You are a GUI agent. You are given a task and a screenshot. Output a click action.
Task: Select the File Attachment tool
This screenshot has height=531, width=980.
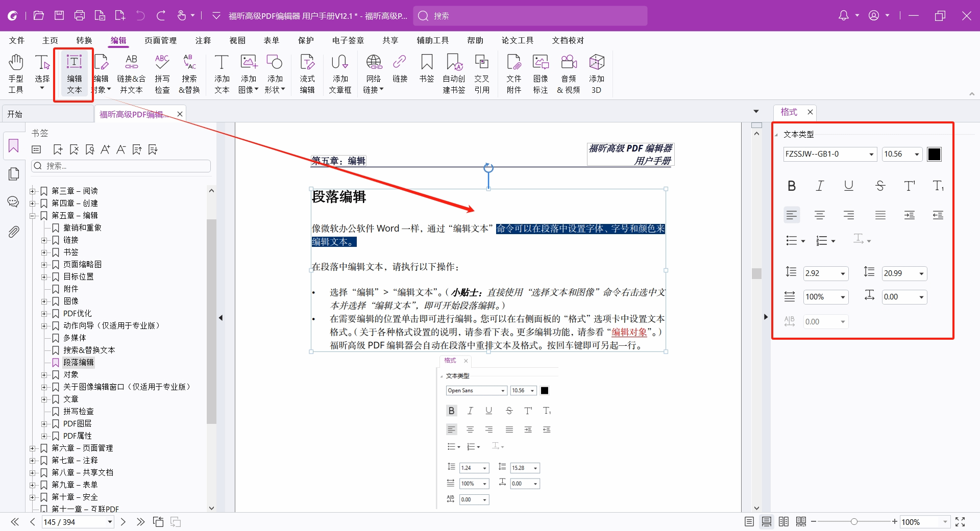pos(513,74)
